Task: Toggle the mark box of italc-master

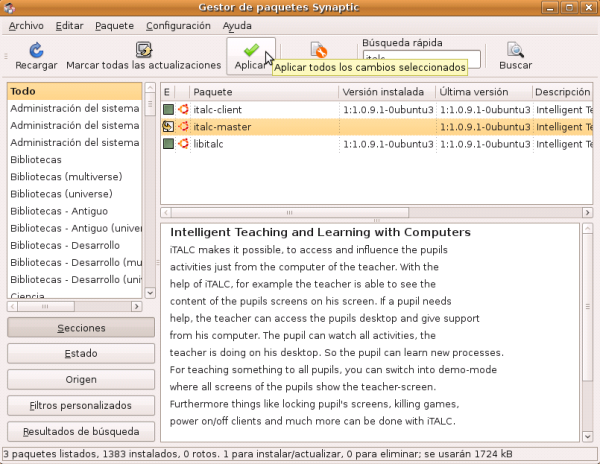Action: point(168,127)
